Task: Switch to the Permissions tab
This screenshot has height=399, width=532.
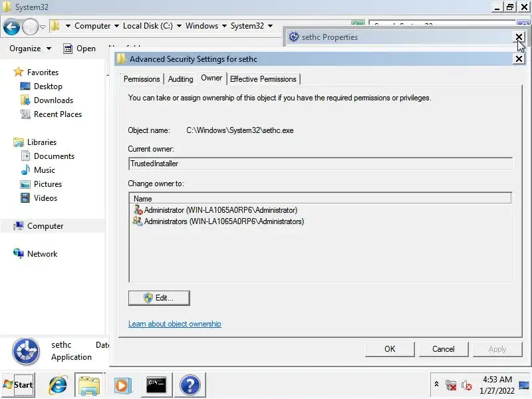Action: [142, 79]
